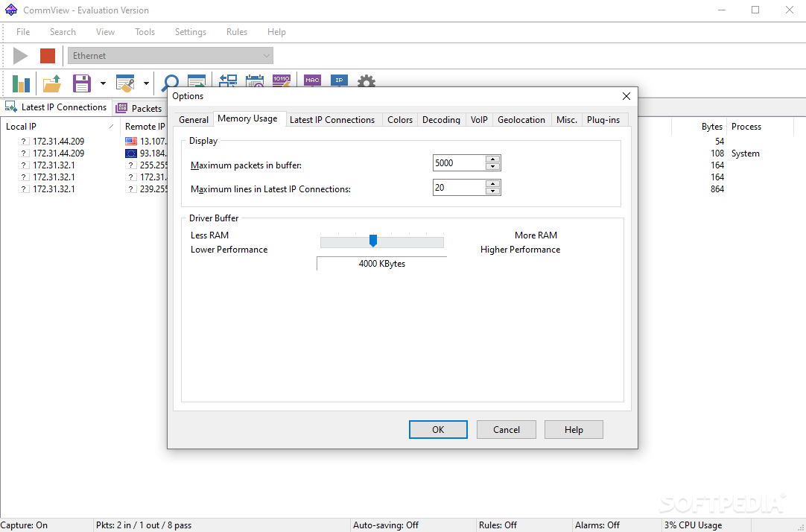The height and width of the screenshot is (532, 806).
Task: Open the Search menu
Action: [x=63, y=32]
